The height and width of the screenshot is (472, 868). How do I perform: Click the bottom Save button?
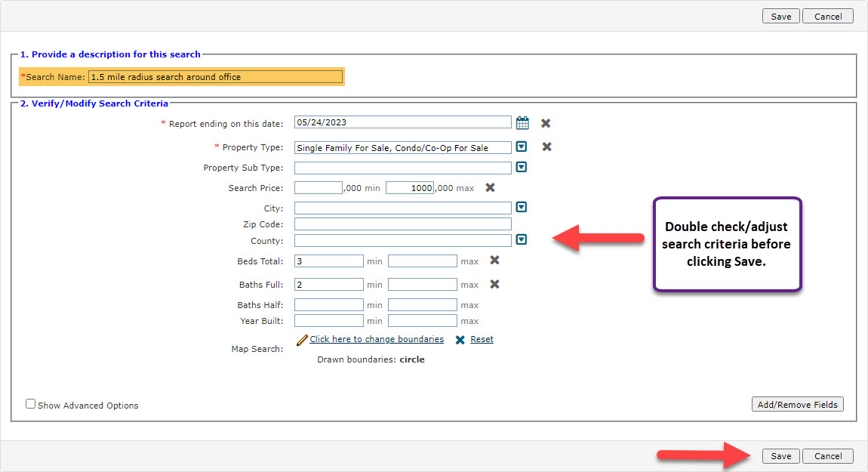780,456
